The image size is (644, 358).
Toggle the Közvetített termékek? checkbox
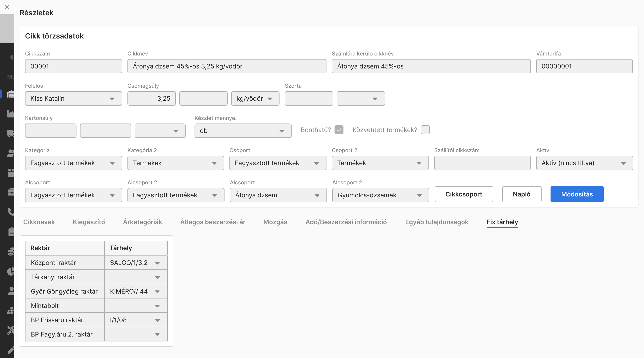pyautogui.click(x=425, y=130)
